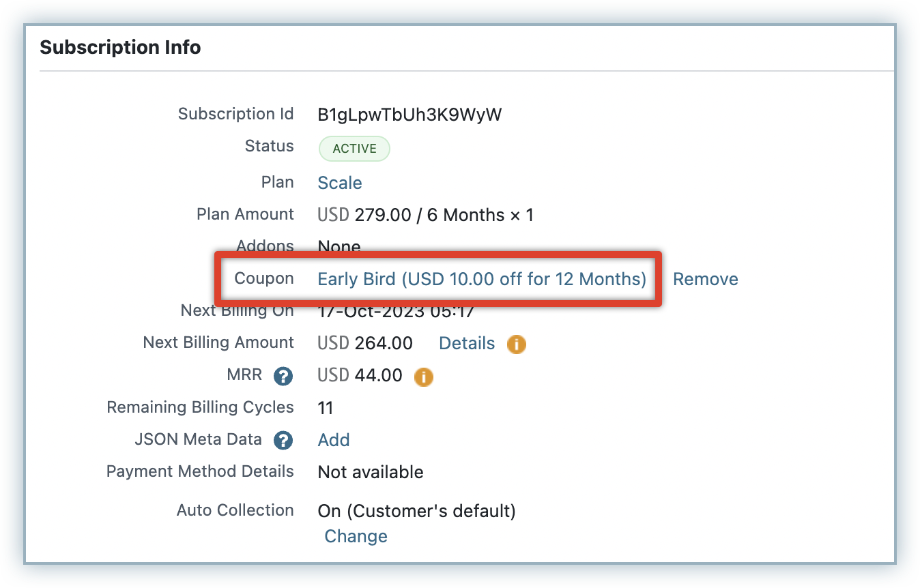
Task: Click the next billing amount USD 264.00
Action: point(365,343)
